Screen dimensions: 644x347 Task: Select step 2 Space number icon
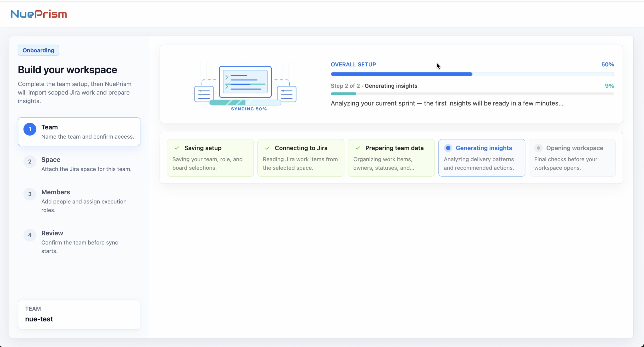click(x=30, y=162)
